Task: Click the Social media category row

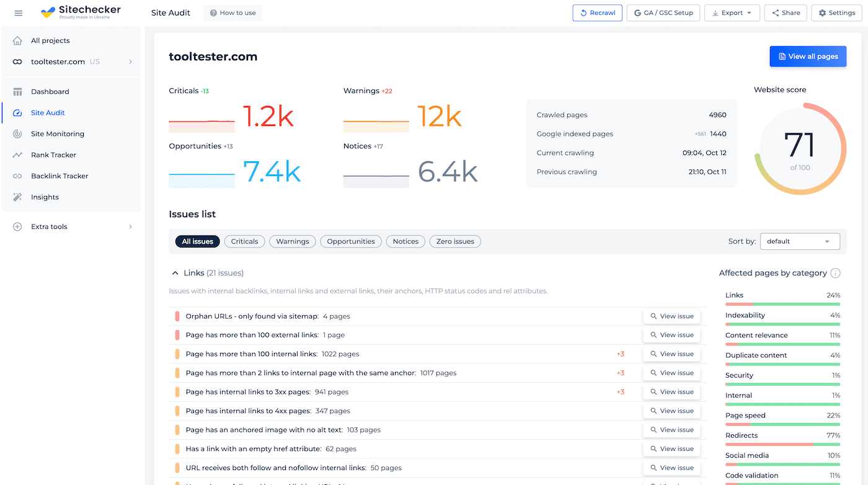Action: tap(782, 458)
